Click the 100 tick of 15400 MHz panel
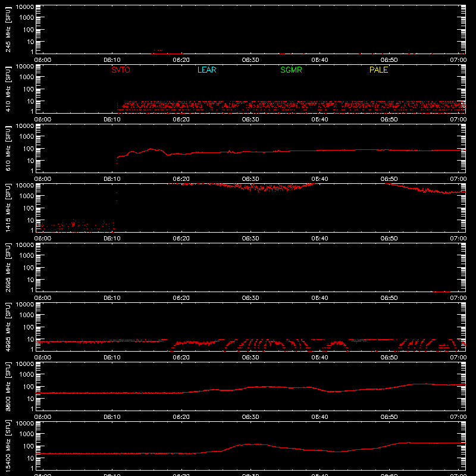This screenshot has width=476, height=476. (x=29, y=446)
